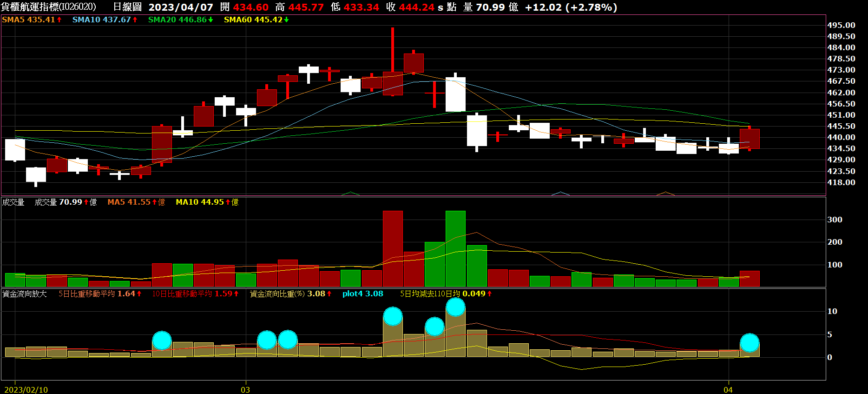Select the plot4 3.08 legend
The width and height of the screenshot is (868, 394).
tap(362, 294)
